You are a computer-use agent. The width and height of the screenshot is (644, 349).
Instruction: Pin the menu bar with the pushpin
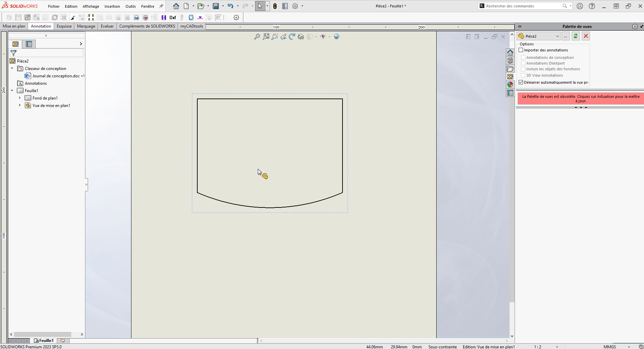pos(161,6)
